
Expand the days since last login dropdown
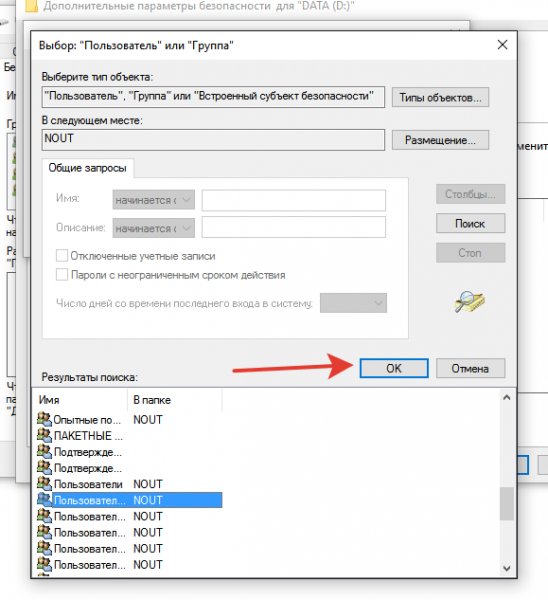[x=353, y=303]
